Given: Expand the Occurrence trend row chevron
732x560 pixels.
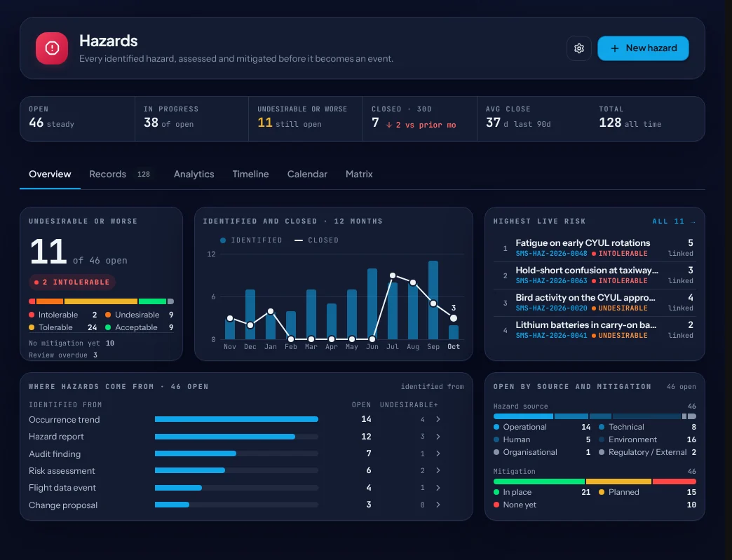Looking at the screenshot, I should (438, 419).
